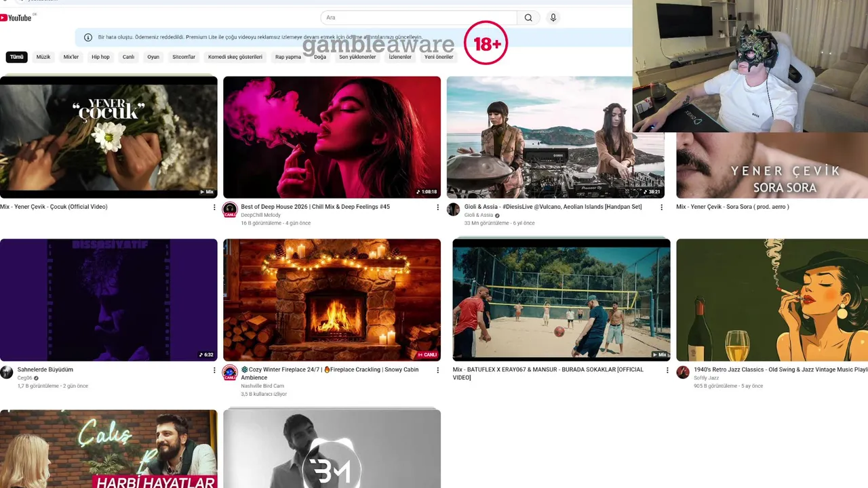
Task: Click Nashville Bird Cam channel avatar
Action: (x=230, y=372)
